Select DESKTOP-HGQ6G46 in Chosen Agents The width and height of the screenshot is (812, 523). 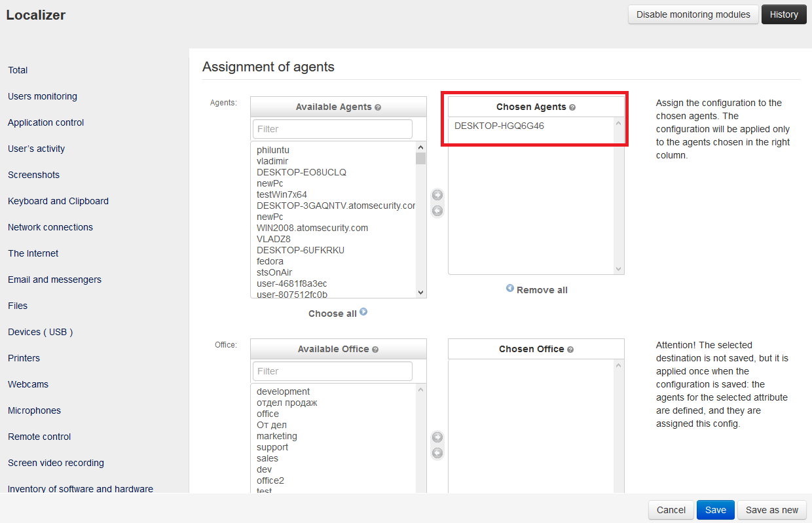click(x=499, y=126)
